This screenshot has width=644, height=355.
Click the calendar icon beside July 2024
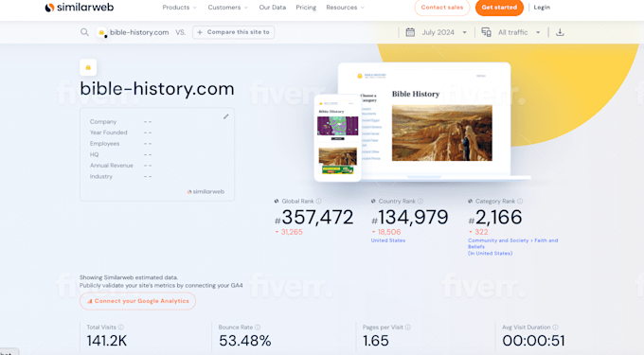(410, 32)
